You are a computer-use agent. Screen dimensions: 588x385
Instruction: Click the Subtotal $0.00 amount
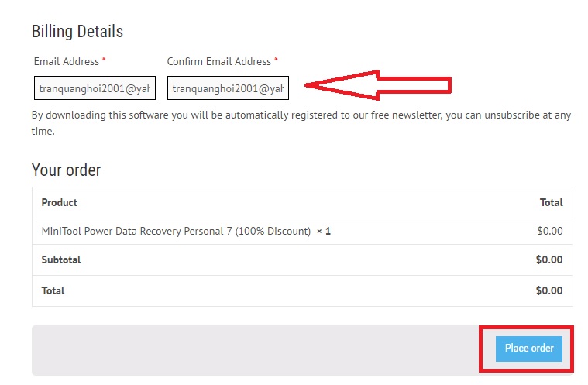click(549, 260)
